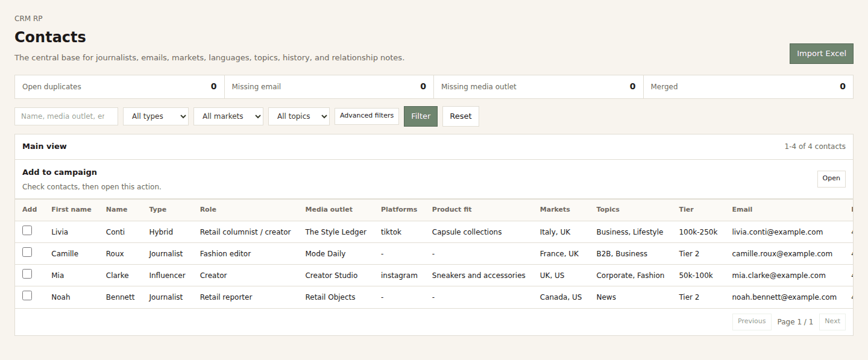Click the Platforms column header

[x=399, y=210]
